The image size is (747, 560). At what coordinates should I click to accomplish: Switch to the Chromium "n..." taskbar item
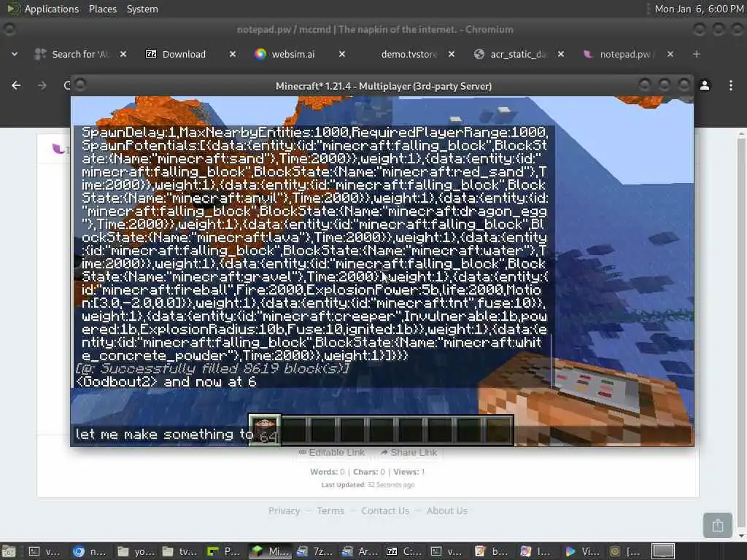90,551
